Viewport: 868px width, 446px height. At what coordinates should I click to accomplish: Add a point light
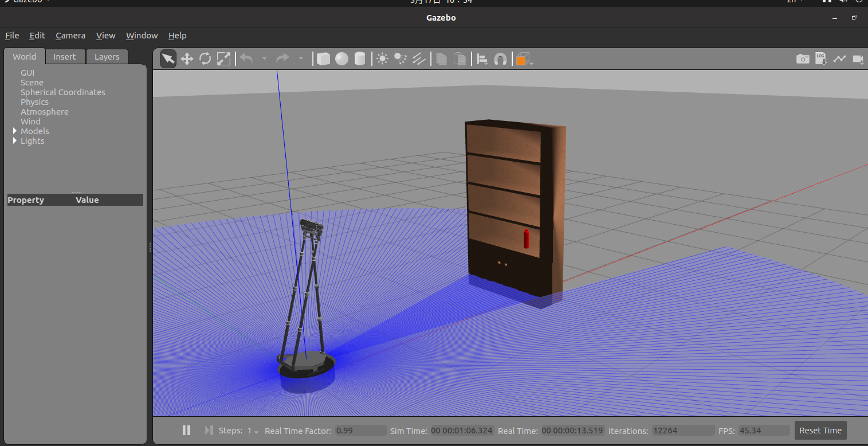coord(382,58)
